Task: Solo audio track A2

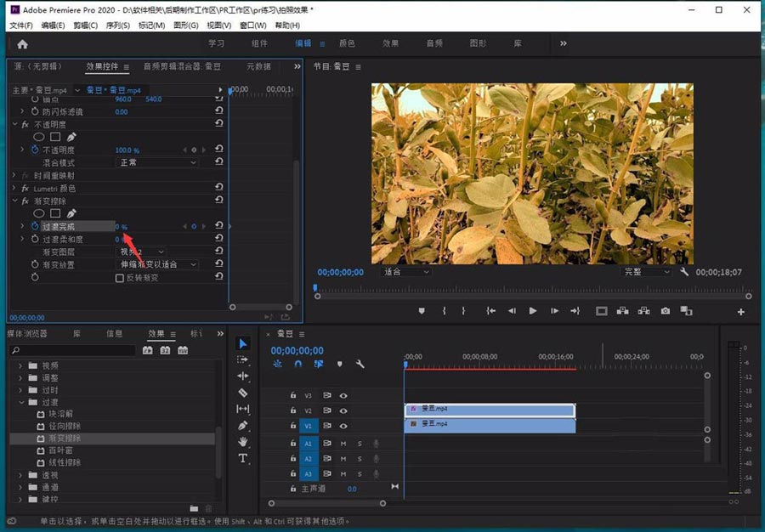Action: [x=360, y=459]
